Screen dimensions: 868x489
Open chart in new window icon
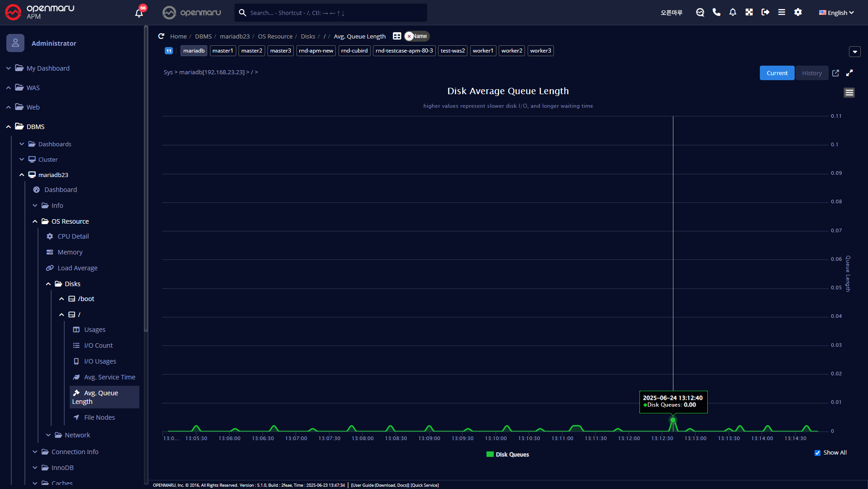(835, 73)
